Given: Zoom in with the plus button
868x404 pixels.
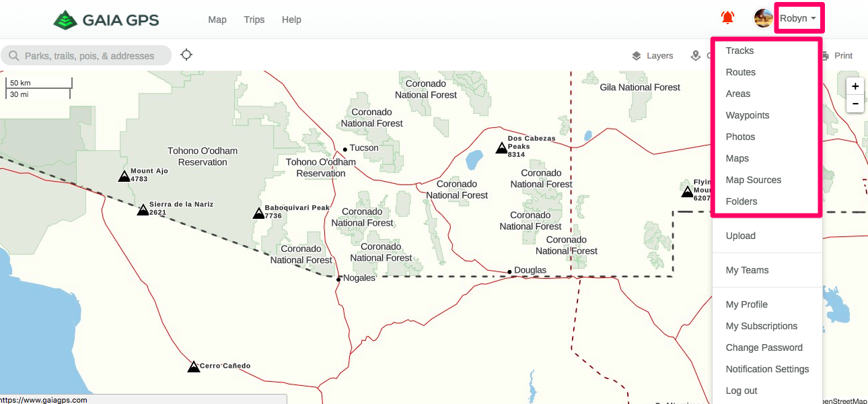Looking at the screenshot, I should [855, 86].
